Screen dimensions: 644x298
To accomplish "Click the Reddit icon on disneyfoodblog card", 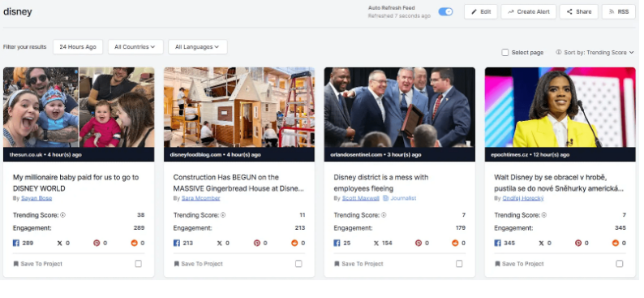I will point(294,243).
